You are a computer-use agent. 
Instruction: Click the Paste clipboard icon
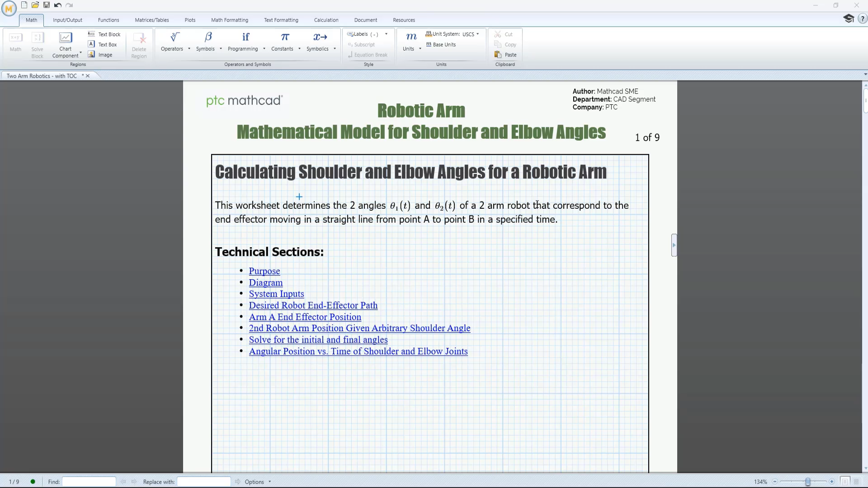click(x=498, y=55)
